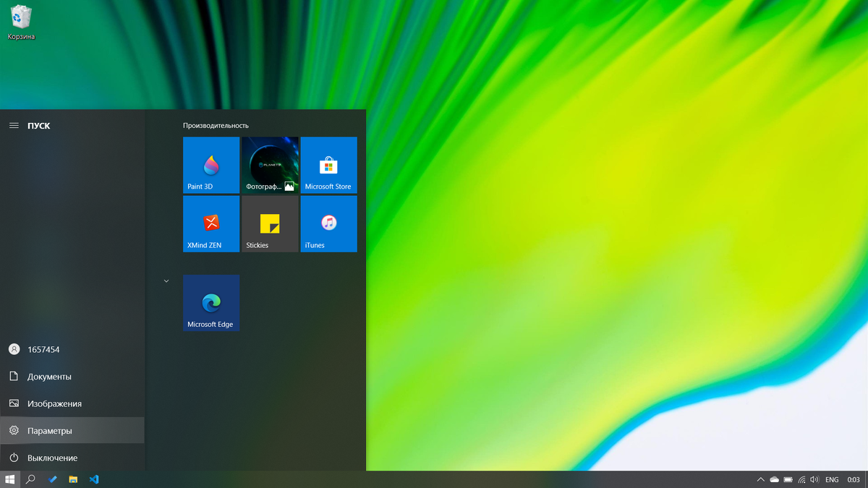This screenshot has width=868, height=488.
Task: Click the Производительность group header
Action: click(x=216, y=126)
